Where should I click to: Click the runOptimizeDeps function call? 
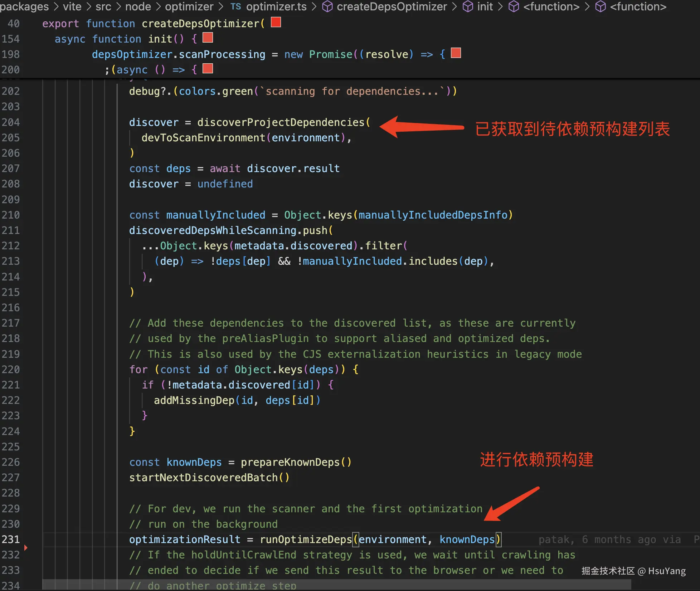pos(306,539)
